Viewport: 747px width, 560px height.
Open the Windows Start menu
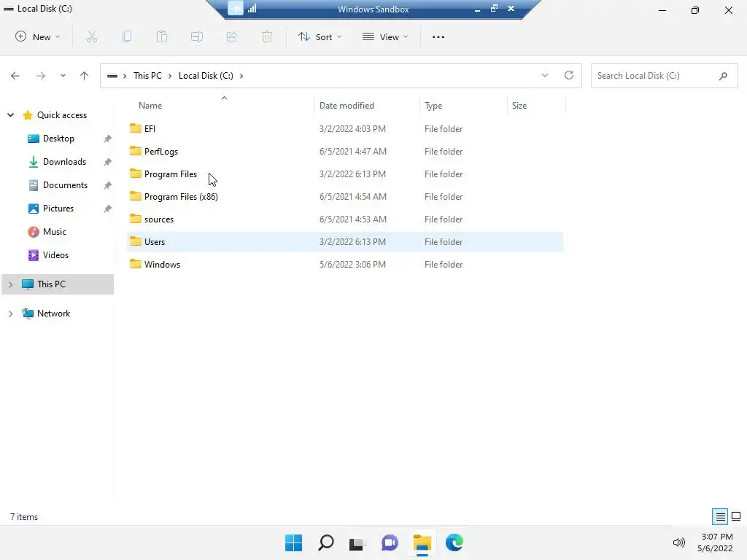point(293,542)
